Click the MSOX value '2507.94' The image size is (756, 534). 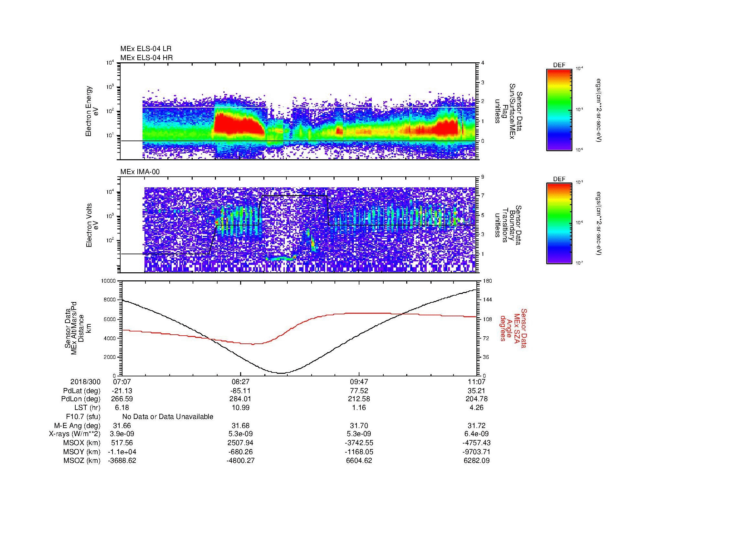tap(240, 443)
